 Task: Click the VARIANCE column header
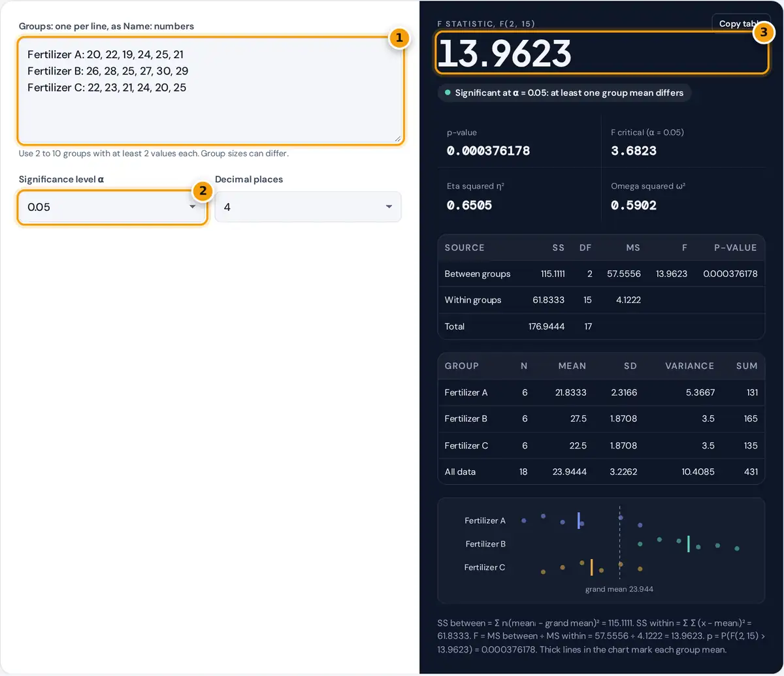click(689, 366)
